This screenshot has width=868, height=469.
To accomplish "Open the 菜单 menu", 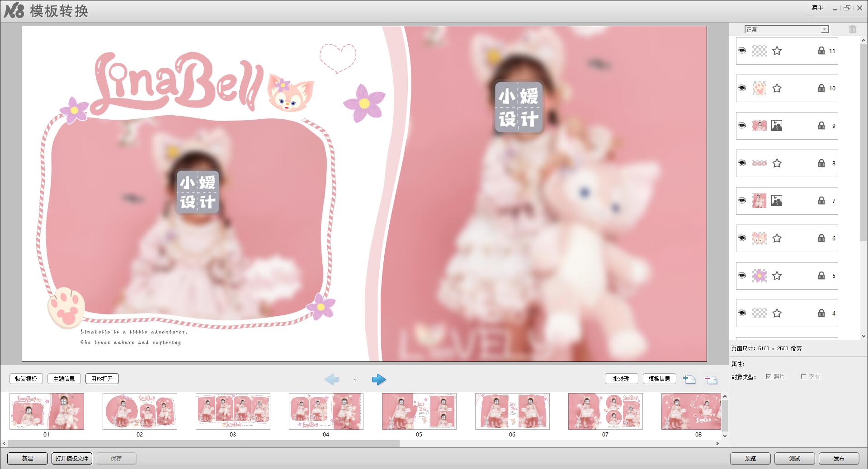I will (x=817, y=8).
